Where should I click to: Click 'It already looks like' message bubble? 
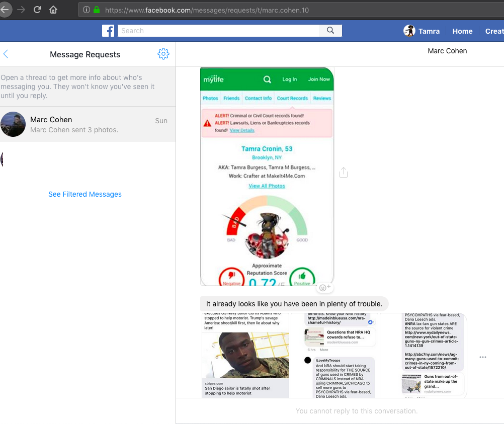[x=294, y=304]
